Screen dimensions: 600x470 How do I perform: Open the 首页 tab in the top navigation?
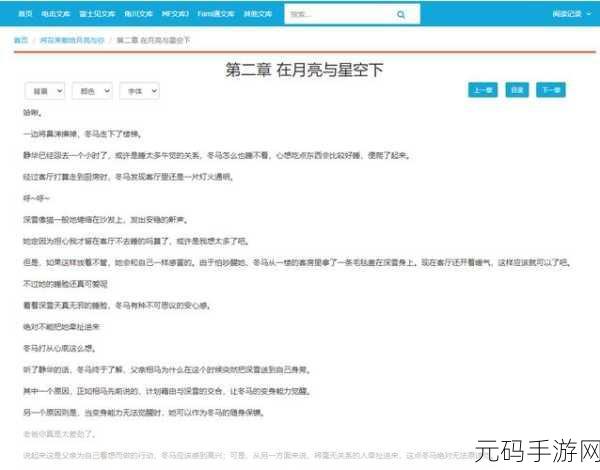tap(25, 14)
